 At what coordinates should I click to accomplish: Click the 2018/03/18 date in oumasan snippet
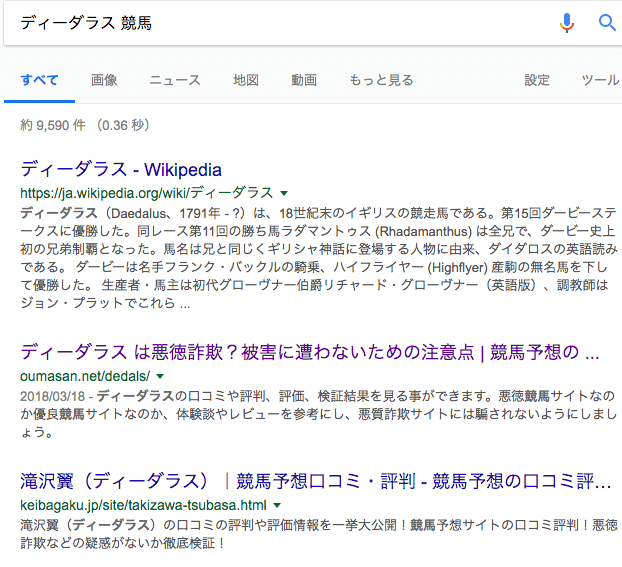click(53, 396)
